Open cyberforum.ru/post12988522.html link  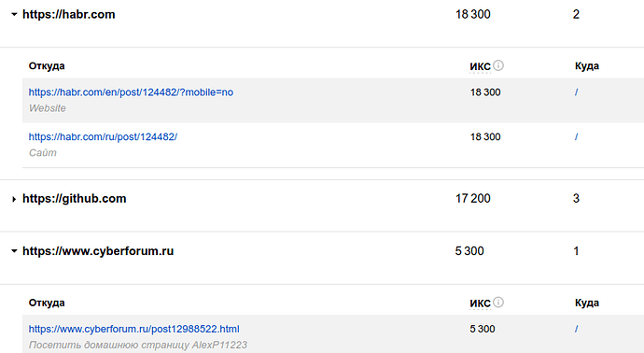(133, 329)
